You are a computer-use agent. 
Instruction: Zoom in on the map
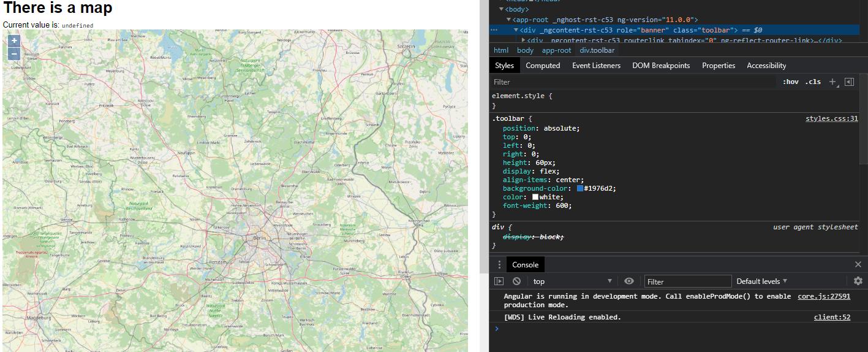coord(14,41)
